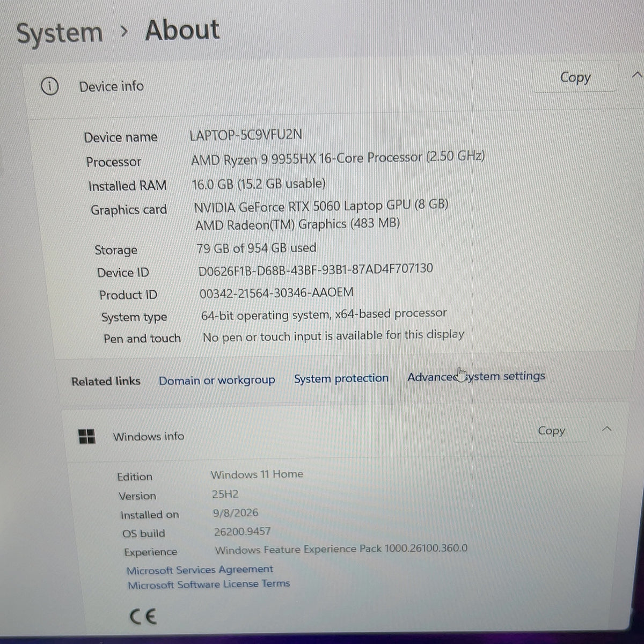The height and width of the screenshot is (644, 644).
Task: Click the Device name label
Action: click(x=121, y=137)
